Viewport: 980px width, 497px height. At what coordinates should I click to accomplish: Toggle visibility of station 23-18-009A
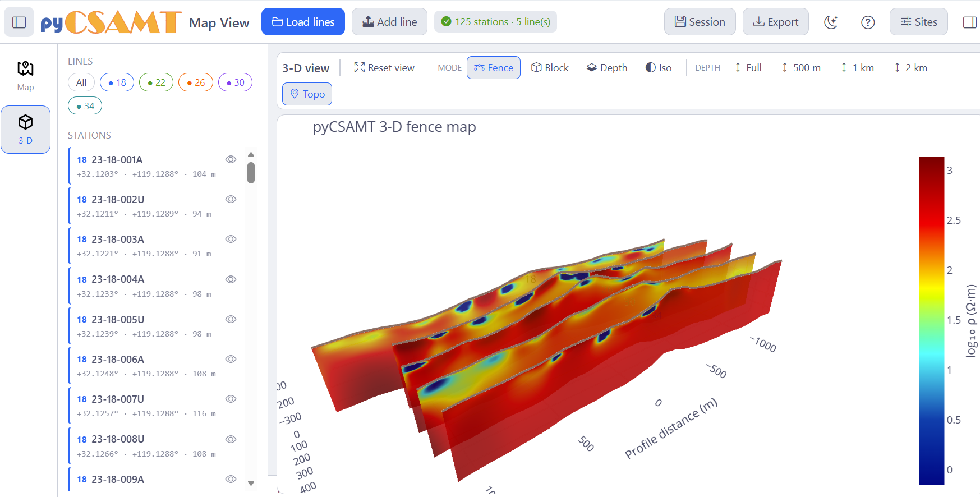231,479
